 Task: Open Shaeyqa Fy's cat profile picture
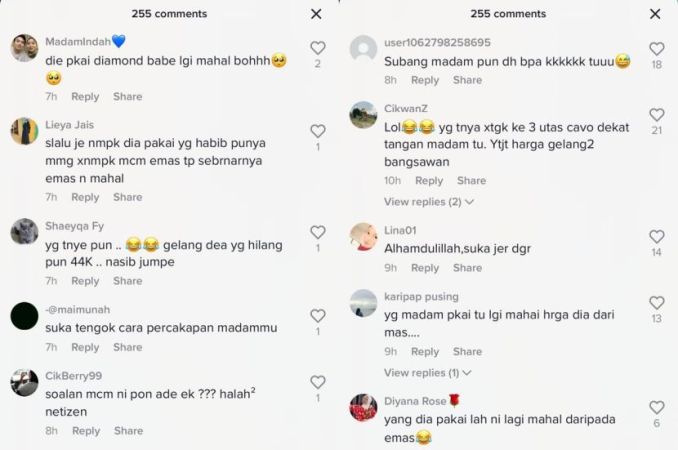24,232
